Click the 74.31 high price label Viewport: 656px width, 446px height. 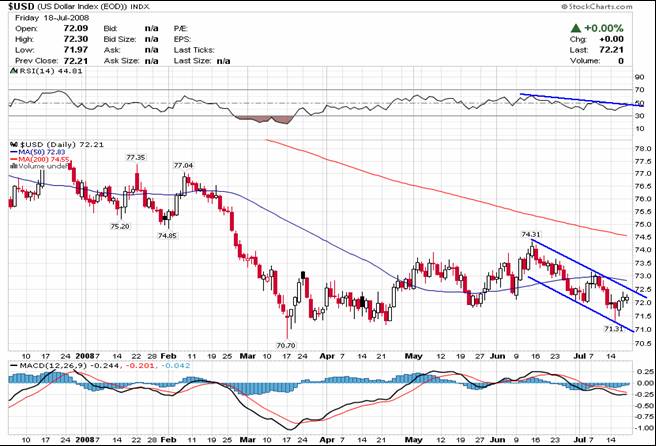(x=530, y=235)
